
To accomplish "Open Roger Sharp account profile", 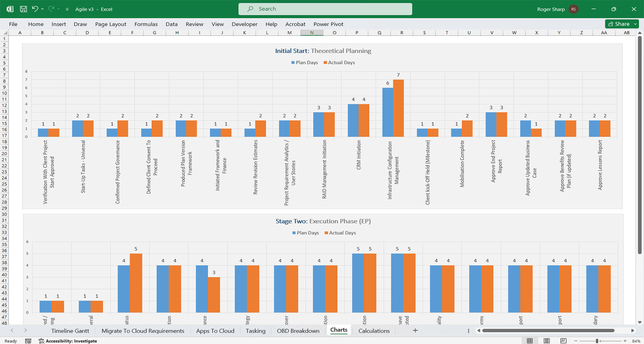I will coord(557,9).
